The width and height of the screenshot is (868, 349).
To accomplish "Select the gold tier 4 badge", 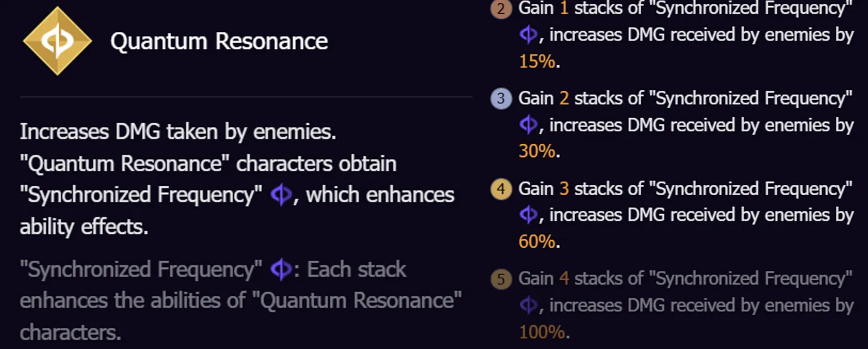I will tap(501, 189).
